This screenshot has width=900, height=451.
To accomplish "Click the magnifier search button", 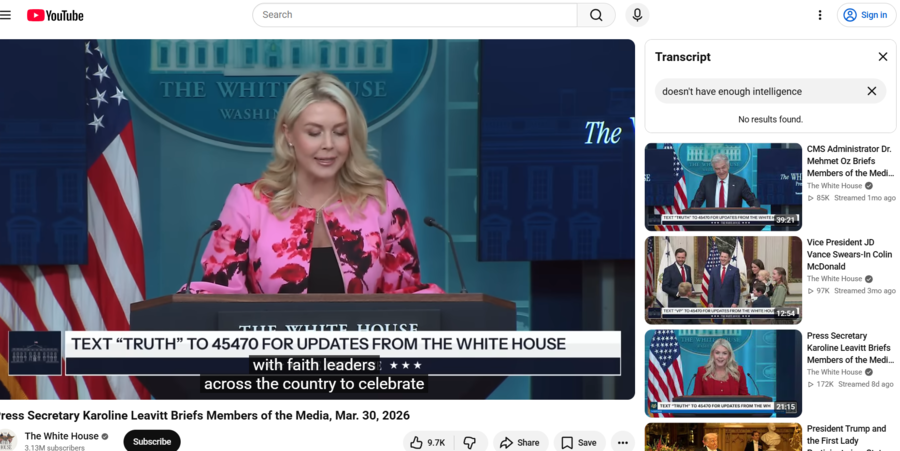I will click(596, 15).
